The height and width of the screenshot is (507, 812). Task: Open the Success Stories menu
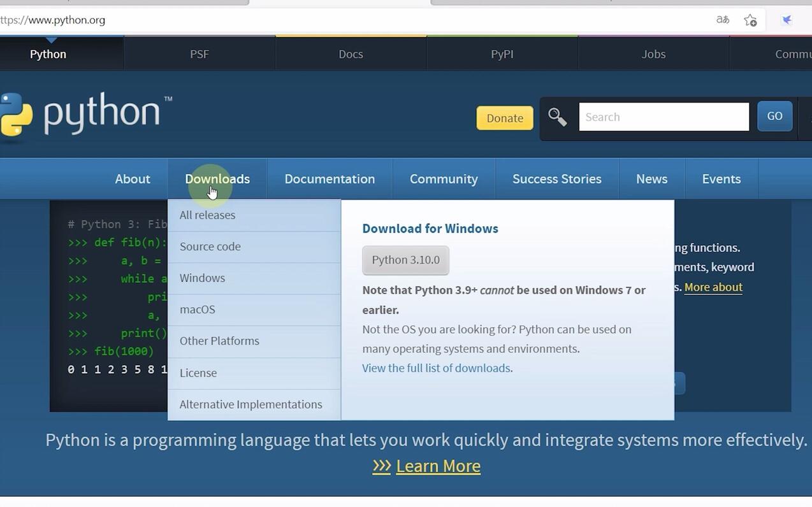pyautogui.click(x=557, y=179)
